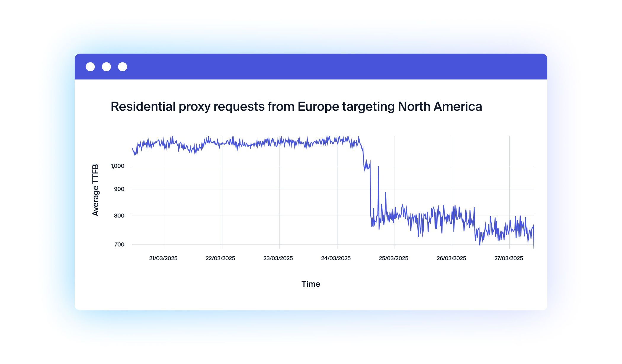Viewport: 622px width, 364px height.
Task: Select the 800 y-axis tick label
Action: pyautogui.click(x=119, y=215)
